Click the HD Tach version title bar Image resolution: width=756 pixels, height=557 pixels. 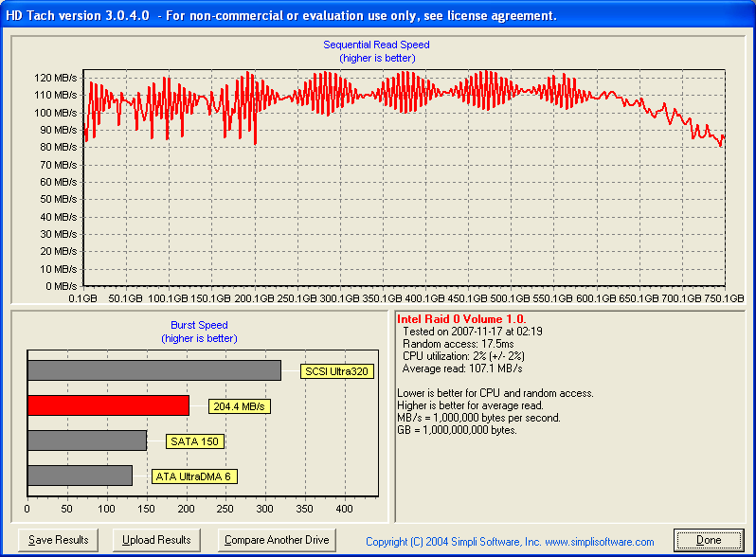[378, 15]
